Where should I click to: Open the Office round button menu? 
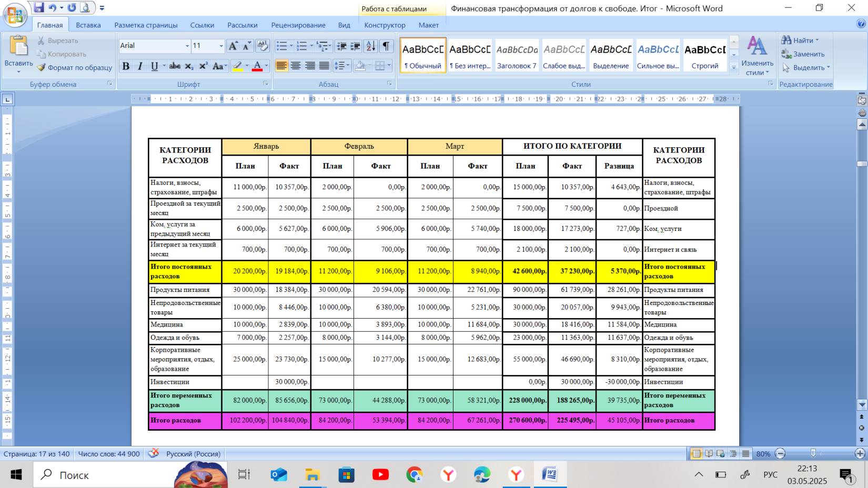point(15,15)
